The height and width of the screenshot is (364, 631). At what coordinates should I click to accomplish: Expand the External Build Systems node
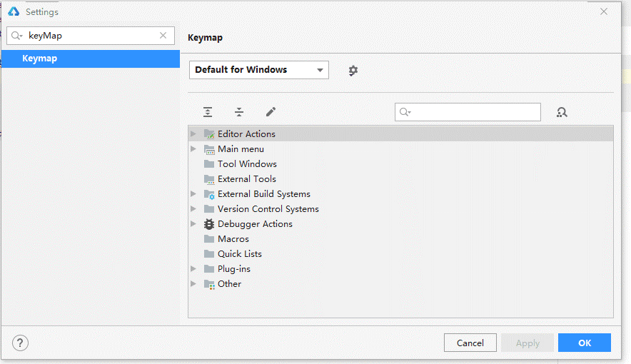pyautogui.click(x=193, y=194)
